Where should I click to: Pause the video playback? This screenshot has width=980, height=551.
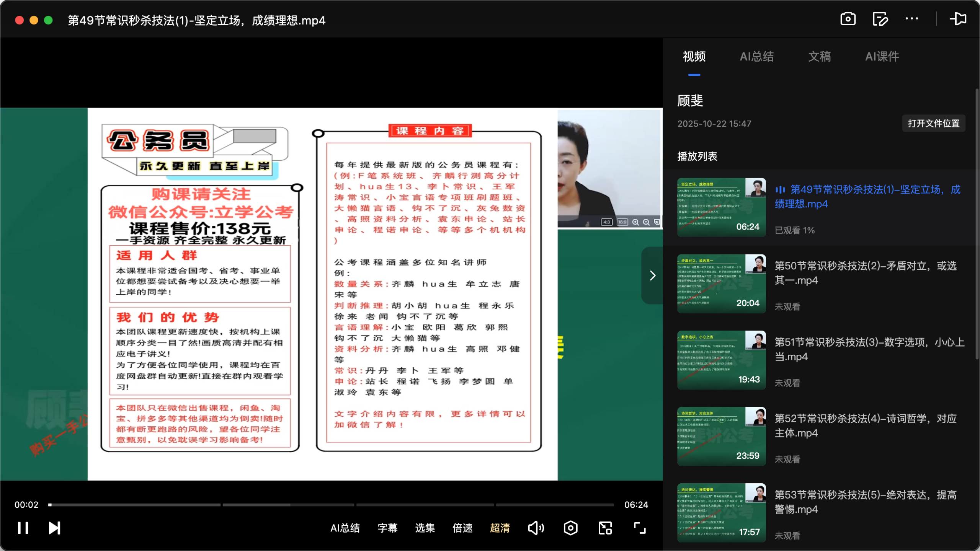[23, 528]
